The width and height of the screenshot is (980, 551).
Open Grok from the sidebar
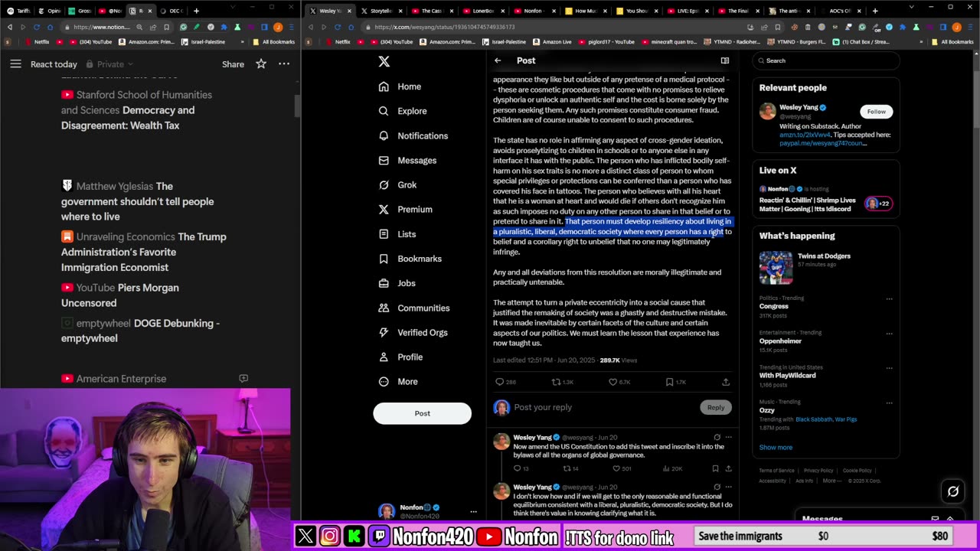tap(397, 184)
